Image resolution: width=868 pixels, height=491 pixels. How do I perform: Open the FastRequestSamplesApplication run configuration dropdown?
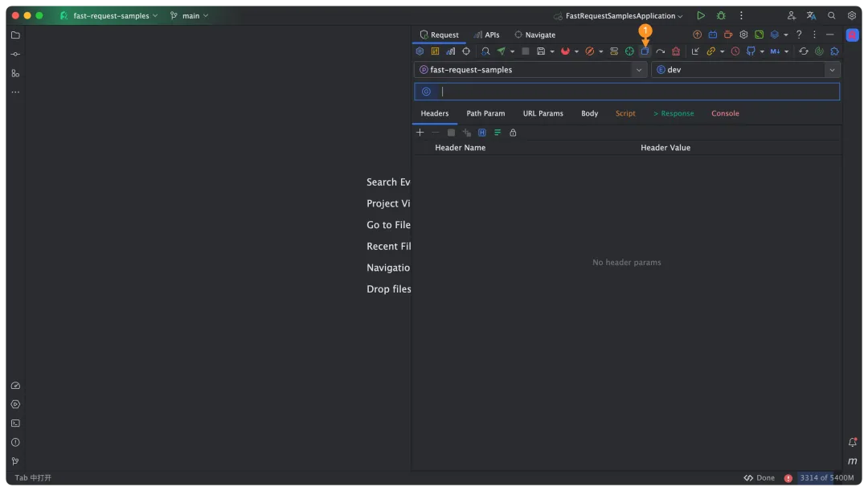(x=618, y=15)
